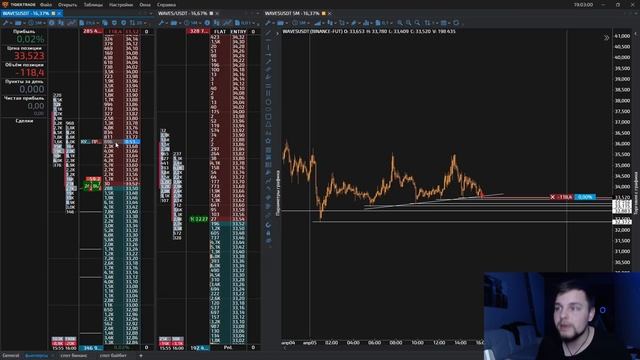Open the Окна menu

pyautogui.click(x=145, y=5)
